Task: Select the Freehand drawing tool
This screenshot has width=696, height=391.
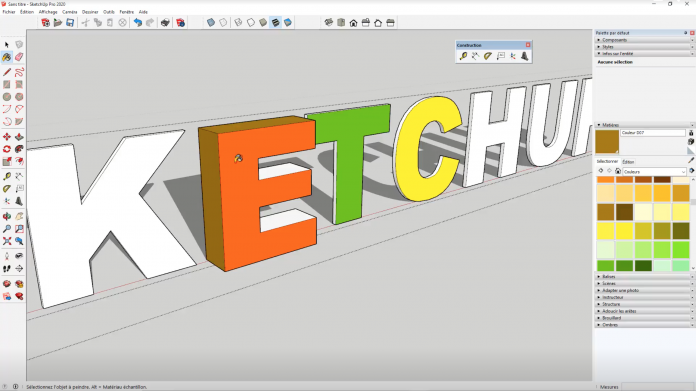Action: [x=19, y=72]
